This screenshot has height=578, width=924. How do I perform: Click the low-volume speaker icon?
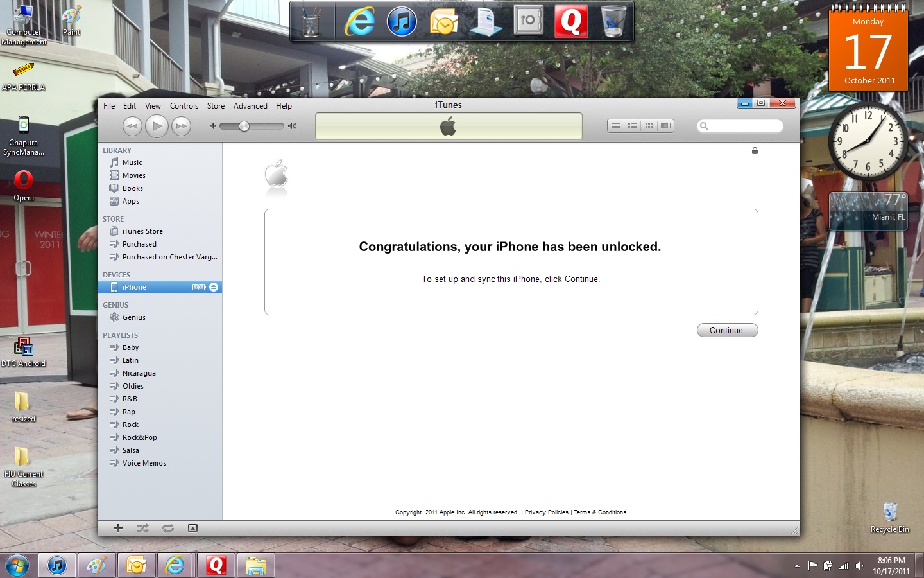[x=212, y=126]
